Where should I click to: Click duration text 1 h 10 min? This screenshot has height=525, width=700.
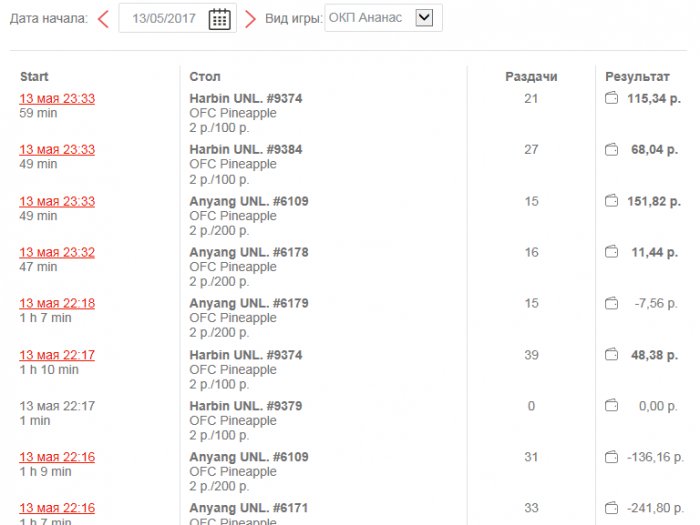49,370
